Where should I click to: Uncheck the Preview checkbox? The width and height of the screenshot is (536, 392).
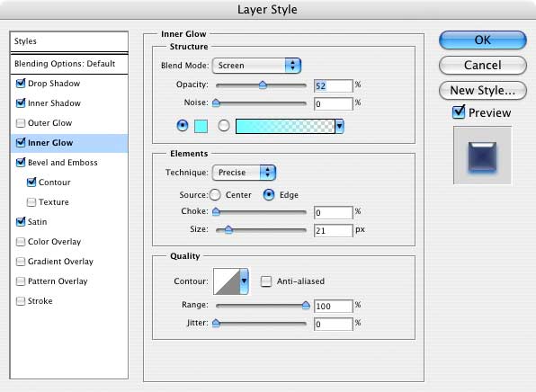click(x=459, y=112)
